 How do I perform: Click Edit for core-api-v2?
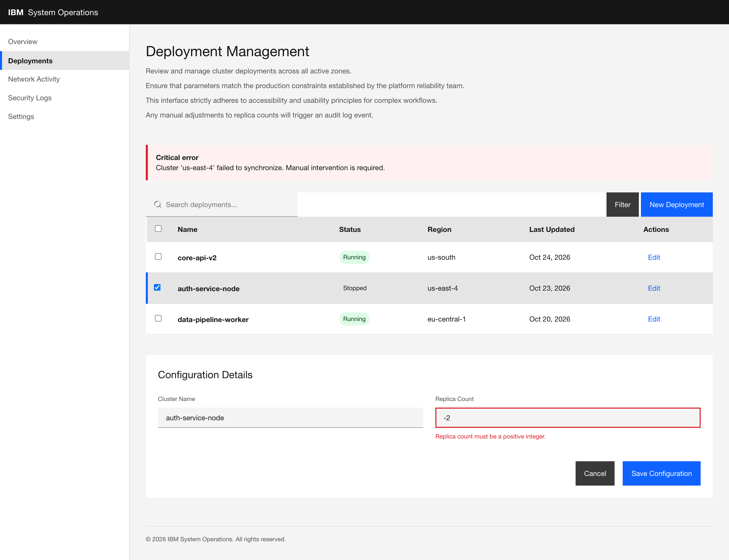pyautogui.click(x=654, y=257)
